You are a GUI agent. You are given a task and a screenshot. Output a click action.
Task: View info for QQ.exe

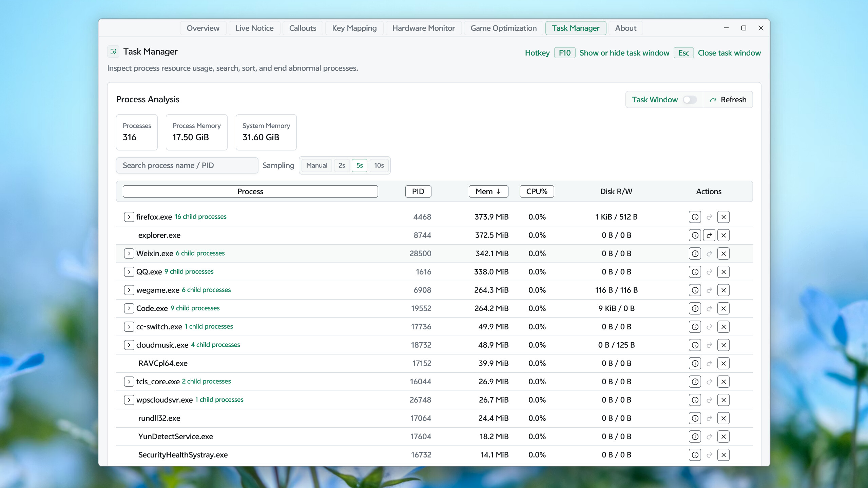(695, 272)
